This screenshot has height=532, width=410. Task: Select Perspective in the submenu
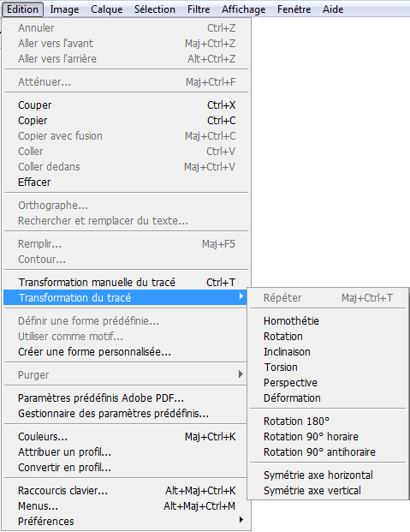click(x=328, y=383)
